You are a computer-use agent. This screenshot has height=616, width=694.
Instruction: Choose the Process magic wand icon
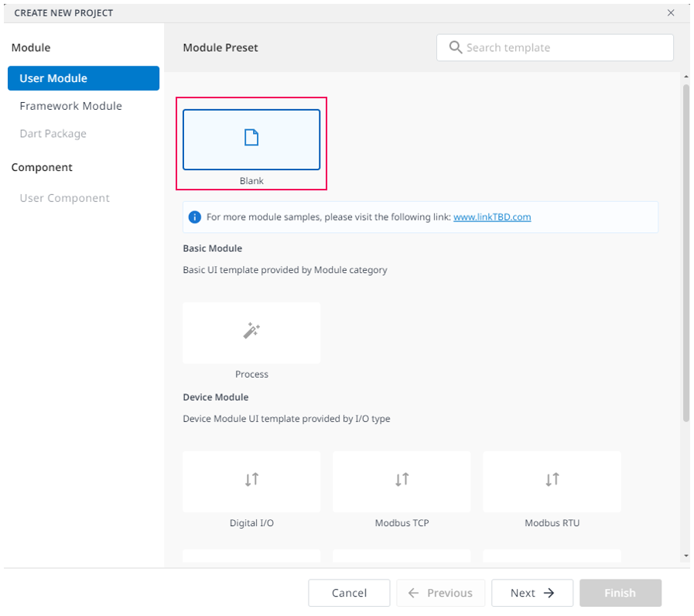[251, 330]
